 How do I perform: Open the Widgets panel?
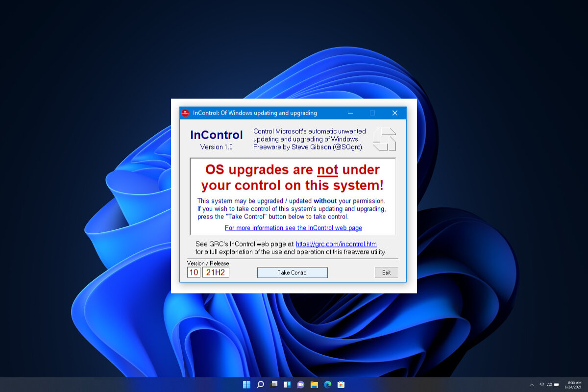point(287,385)
